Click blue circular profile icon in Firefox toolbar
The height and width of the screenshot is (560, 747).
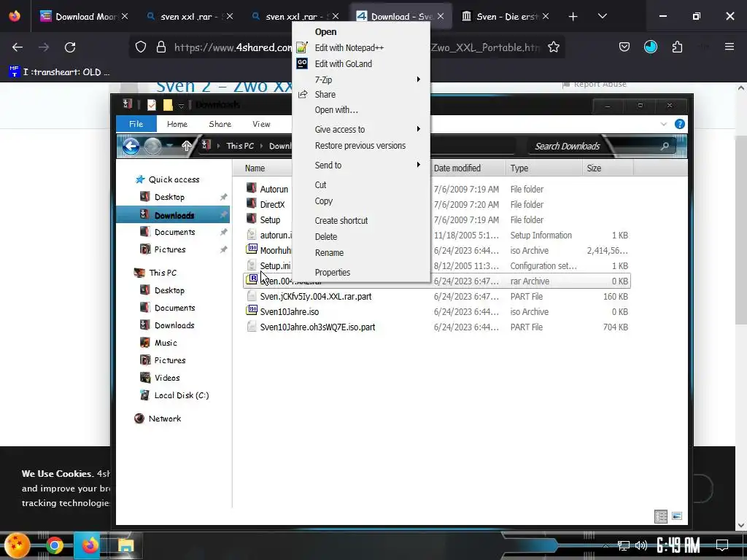650,47
